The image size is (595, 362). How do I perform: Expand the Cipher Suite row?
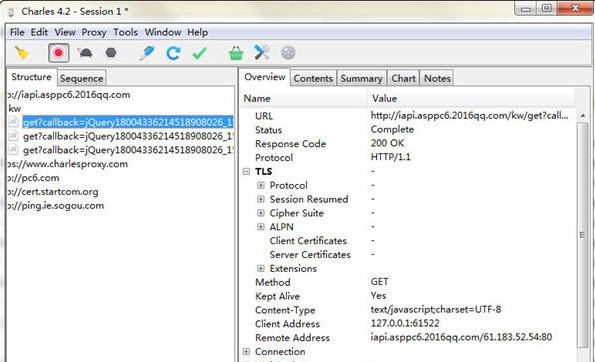[x=261, y=213]
